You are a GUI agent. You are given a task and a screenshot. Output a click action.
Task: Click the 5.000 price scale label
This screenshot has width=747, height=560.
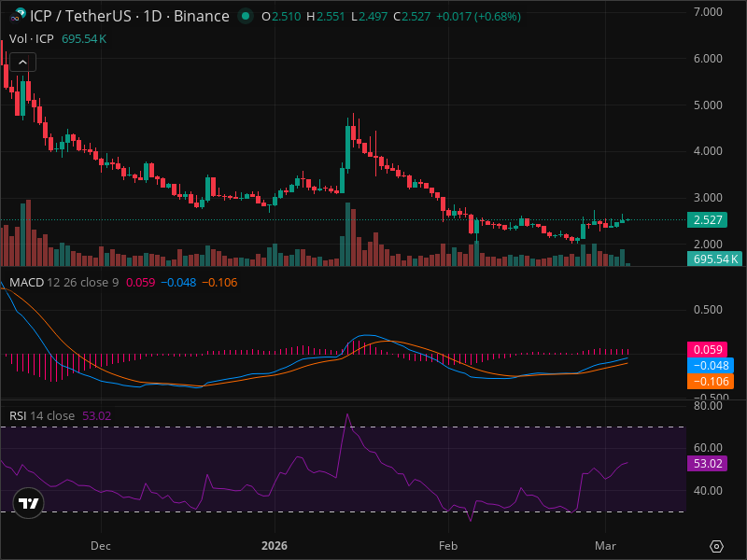point(708,105)
